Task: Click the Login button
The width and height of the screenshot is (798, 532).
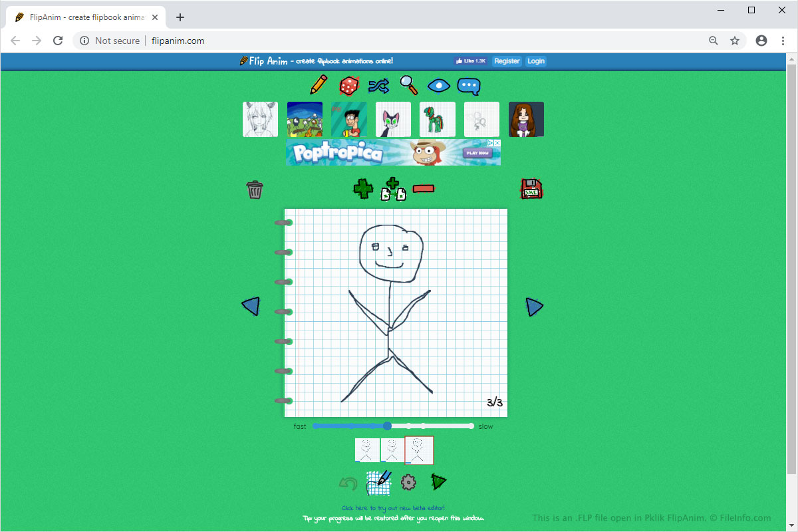Action: click(535, 61)
